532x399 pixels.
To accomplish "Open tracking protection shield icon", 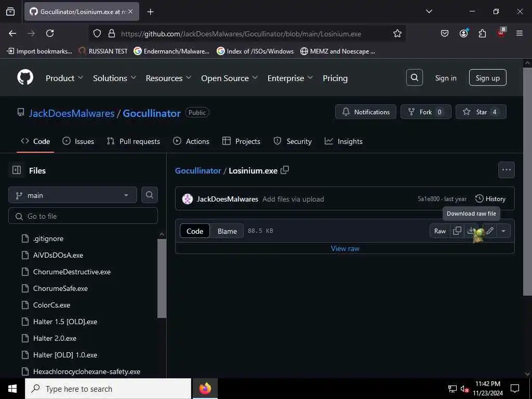I will click(97, 33).
